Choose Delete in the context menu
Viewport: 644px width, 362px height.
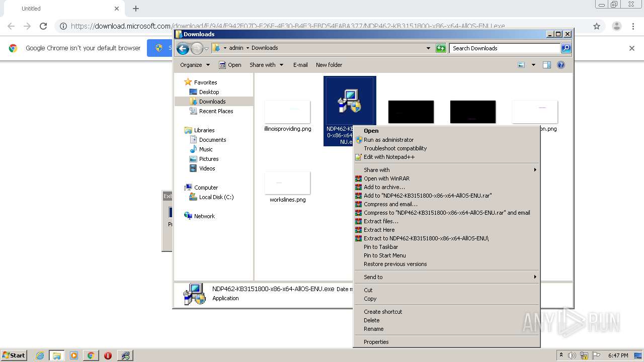(446, 320)
